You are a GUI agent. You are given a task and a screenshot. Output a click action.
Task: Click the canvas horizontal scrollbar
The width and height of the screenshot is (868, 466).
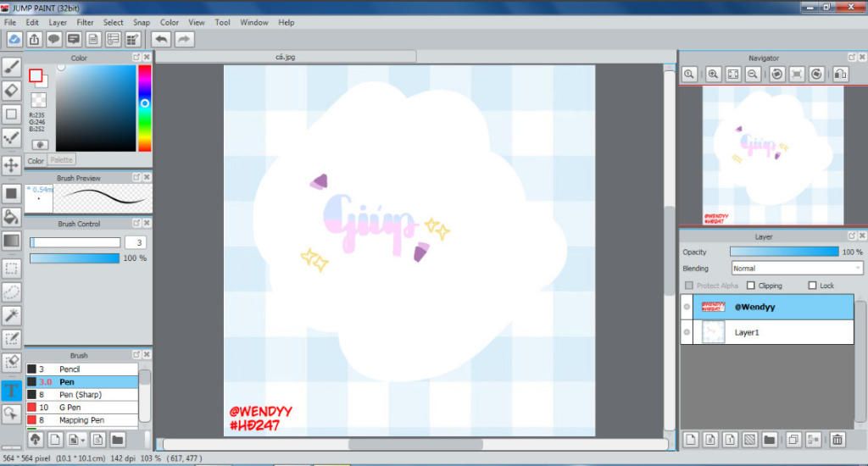click(x=415, y=445)
